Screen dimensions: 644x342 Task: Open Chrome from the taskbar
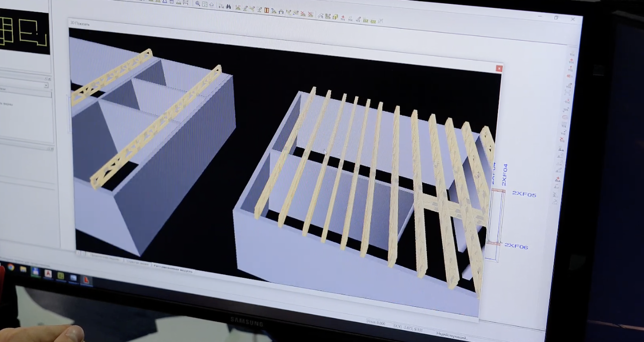(x=11, y=267)
